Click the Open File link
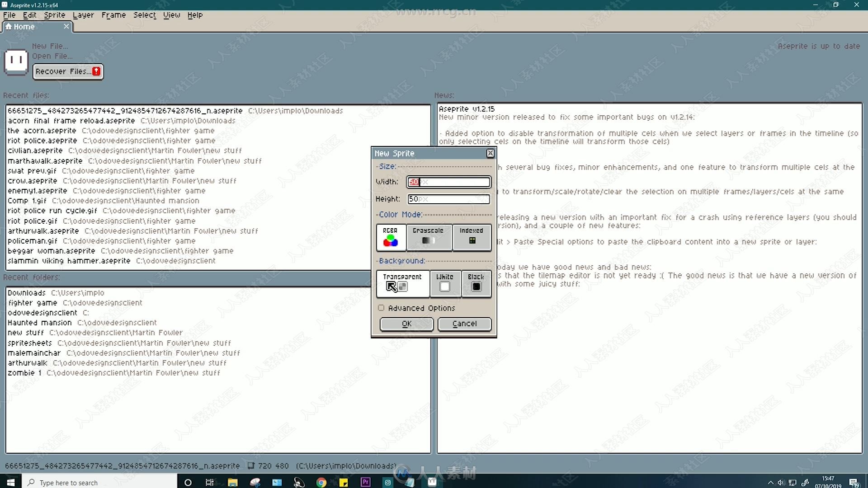 point(52,56)
